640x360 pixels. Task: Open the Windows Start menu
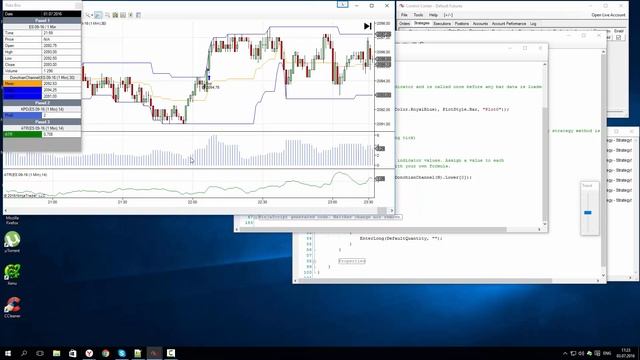[x=8, y=353]
